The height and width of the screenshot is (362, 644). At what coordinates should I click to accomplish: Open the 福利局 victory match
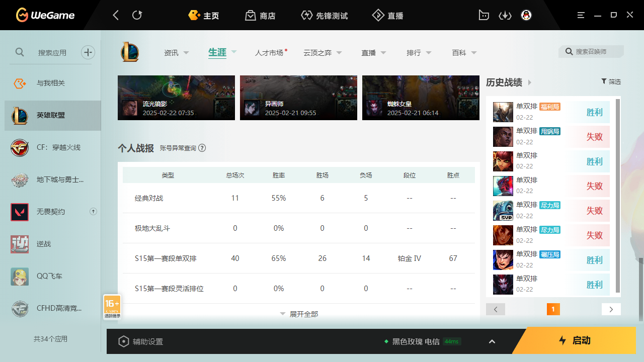tap(551, 112)
